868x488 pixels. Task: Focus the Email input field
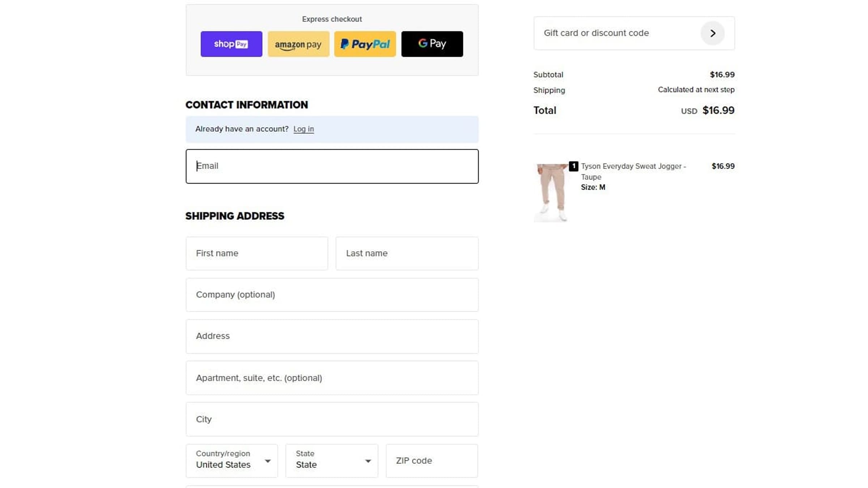click(332, 166)
